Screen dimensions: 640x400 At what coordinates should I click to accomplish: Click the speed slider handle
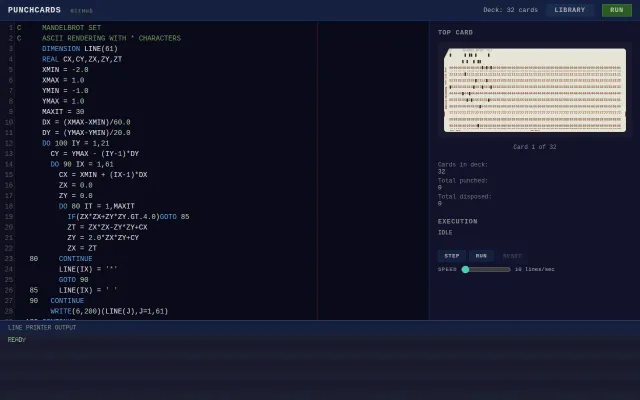(465, 269)
